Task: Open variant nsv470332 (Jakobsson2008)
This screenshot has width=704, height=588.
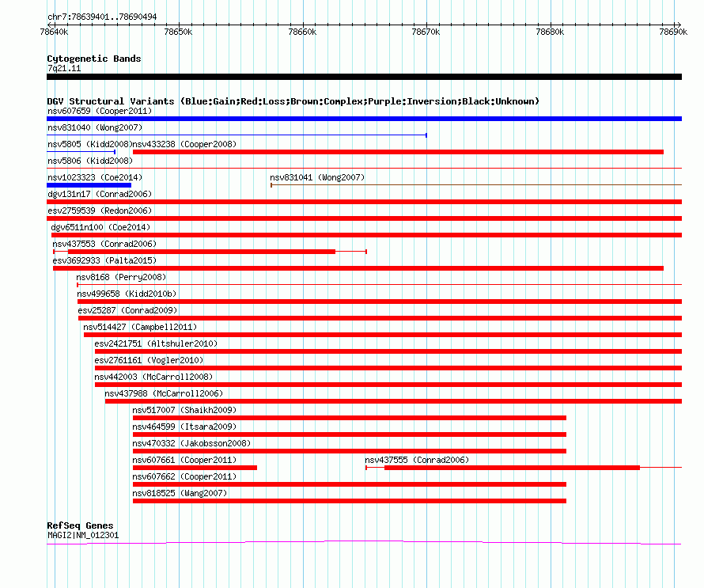Action: point(191,443)
